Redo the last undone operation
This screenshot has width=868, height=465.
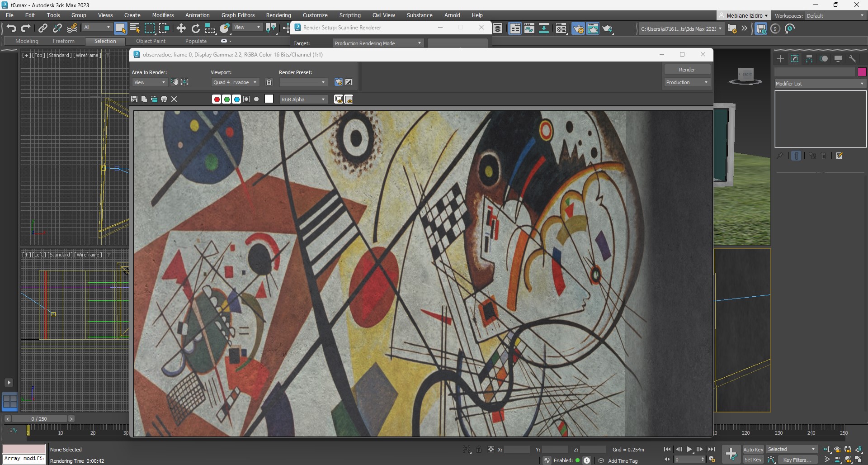(x=26, y=28)
